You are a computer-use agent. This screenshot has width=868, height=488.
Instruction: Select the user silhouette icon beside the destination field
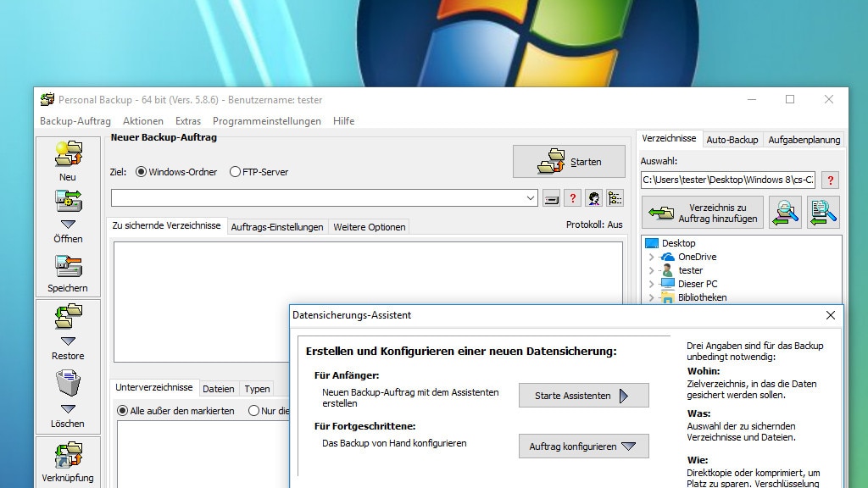[595, 197]
